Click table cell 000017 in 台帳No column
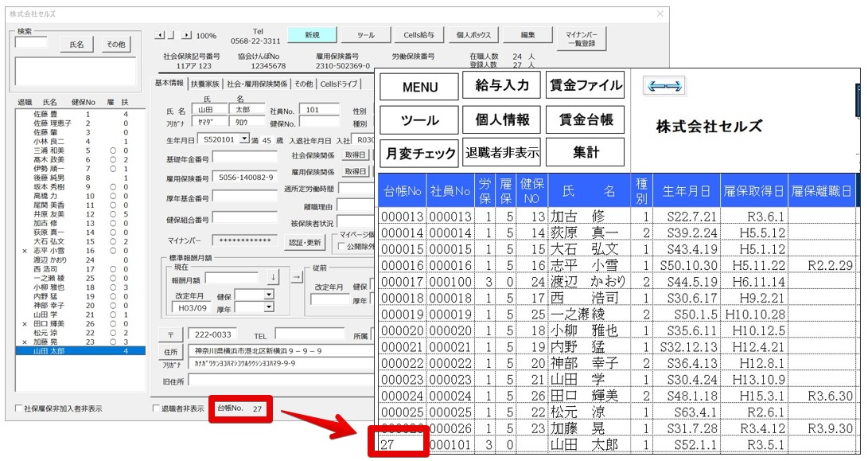The height and width of the screenshot is (461, 868). pos(403,282)
